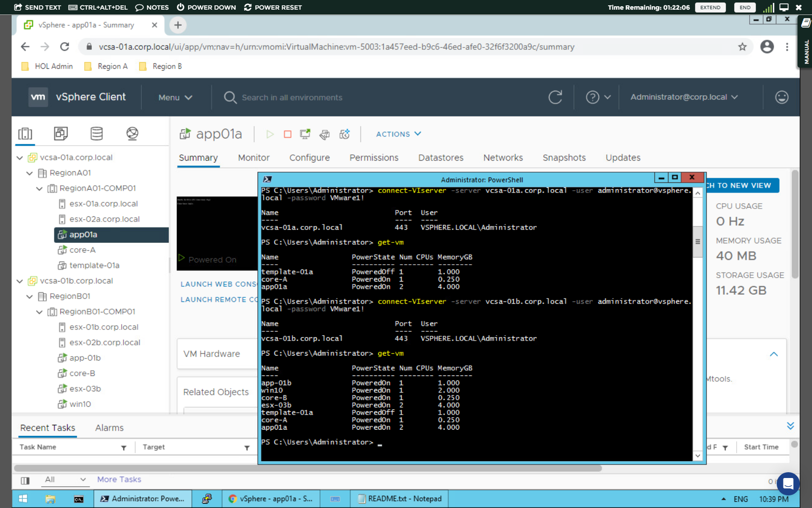Toggle the filter on the Task Name column
This screenshot has height=508, width=812.
tap(124, 447)
